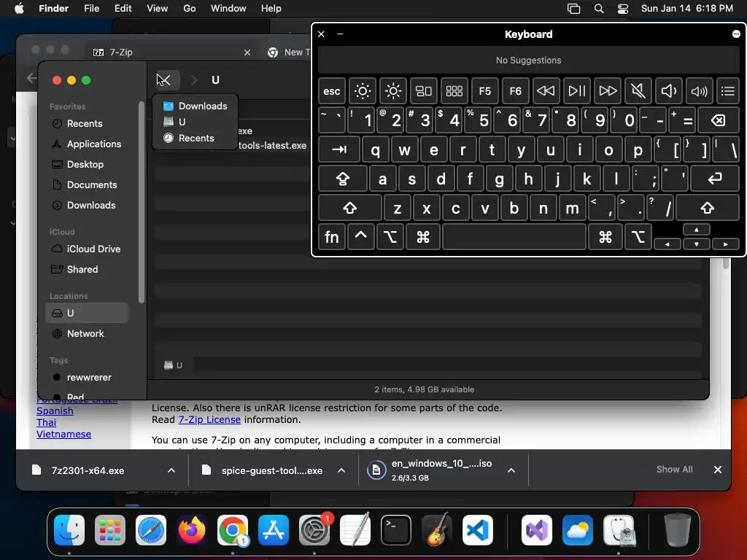Tap the mute key on Keyboard
The height and width of the screenshot is (560, 747).
point(638,91)
